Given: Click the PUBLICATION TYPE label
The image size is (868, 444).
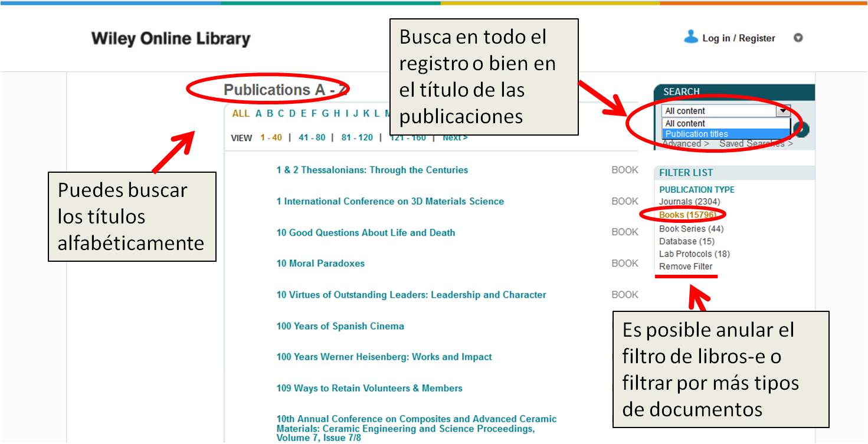Looking at the screenshot, I should pos(697,190).
